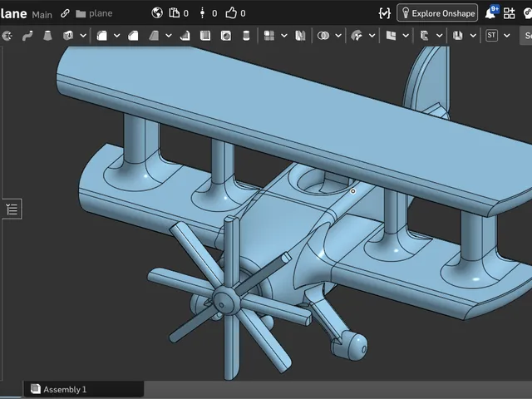Expand the Boolean tool dropdown

338,36
